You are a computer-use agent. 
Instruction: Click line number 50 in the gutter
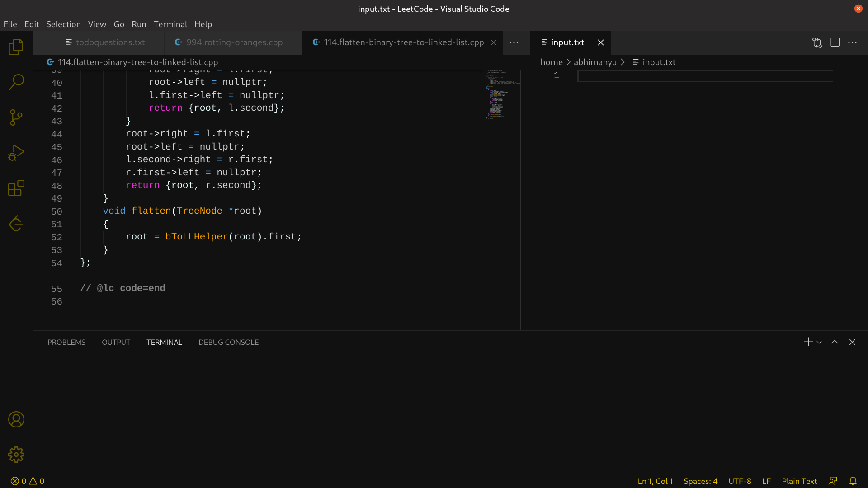pyautogui.click(x=57, y=211)
